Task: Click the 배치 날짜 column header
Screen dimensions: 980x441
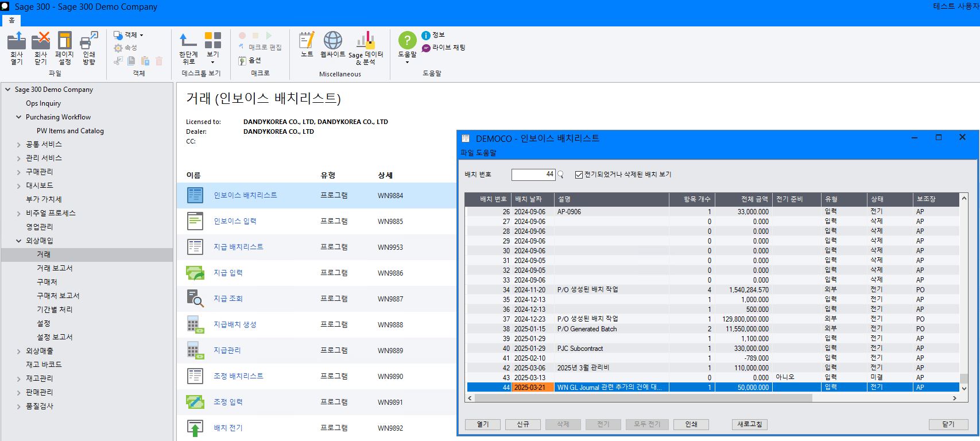Action: click(533, 199)
